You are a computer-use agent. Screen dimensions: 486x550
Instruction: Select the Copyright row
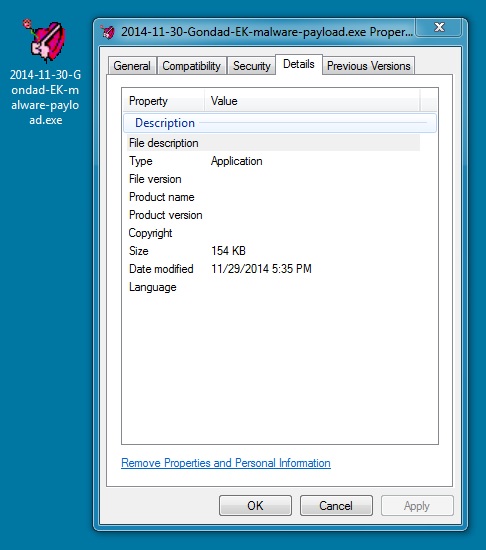pyautogui.click(x=274, y=233)
